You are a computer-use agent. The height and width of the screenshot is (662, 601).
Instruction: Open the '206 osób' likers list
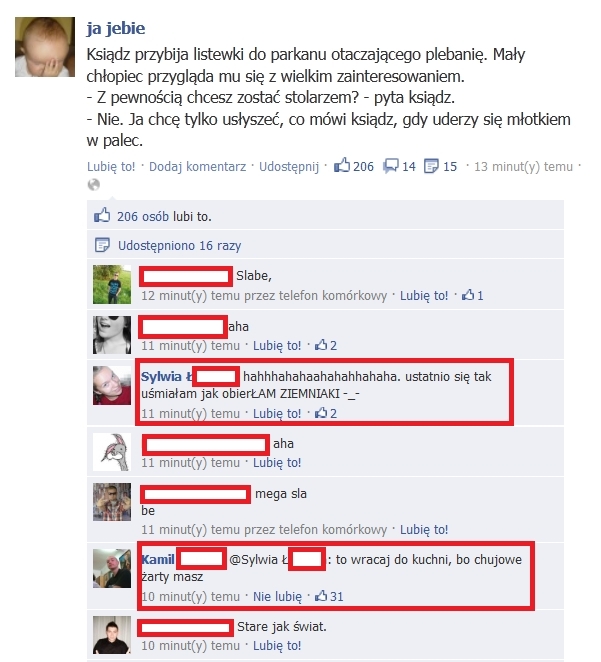143,216
